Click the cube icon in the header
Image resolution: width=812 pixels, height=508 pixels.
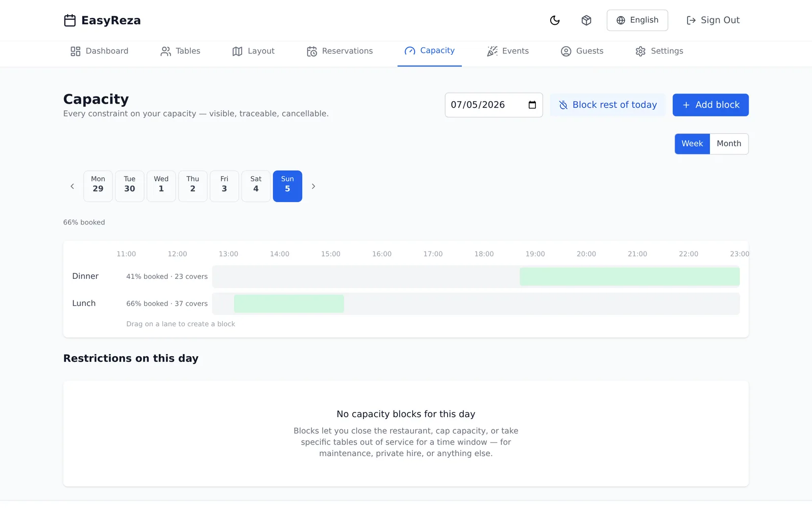[586, 20]
